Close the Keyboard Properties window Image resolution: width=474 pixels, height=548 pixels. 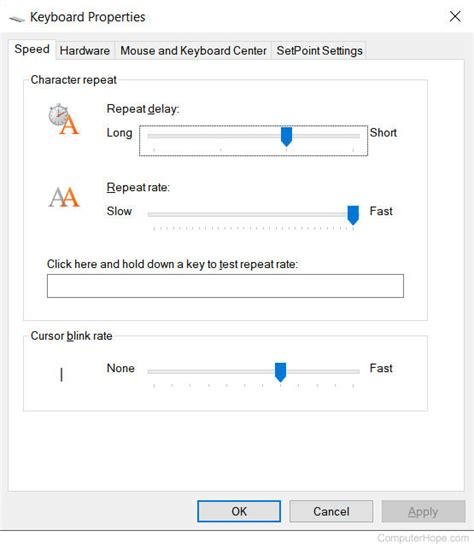pos(455,16)
